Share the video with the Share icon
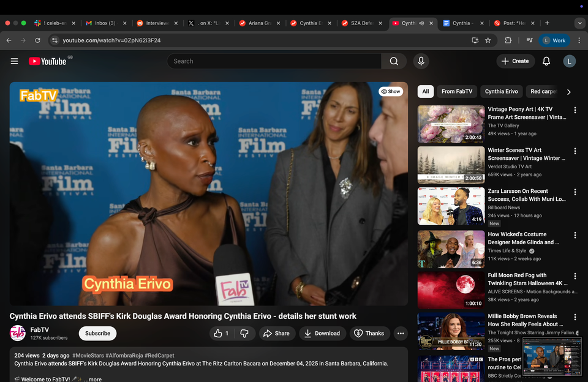This screenshot has width=588, height=382. click(x=277, y=333)
